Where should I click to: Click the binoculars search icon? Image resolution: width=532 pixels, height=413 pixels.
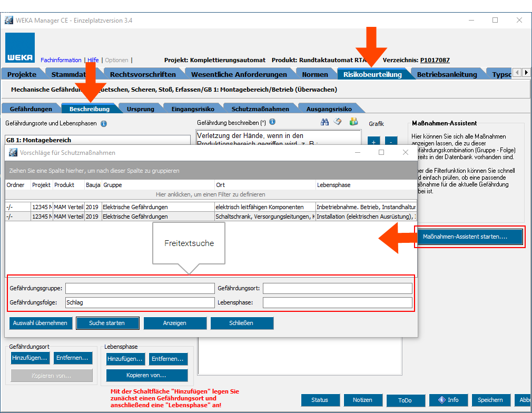coord(325,122)
